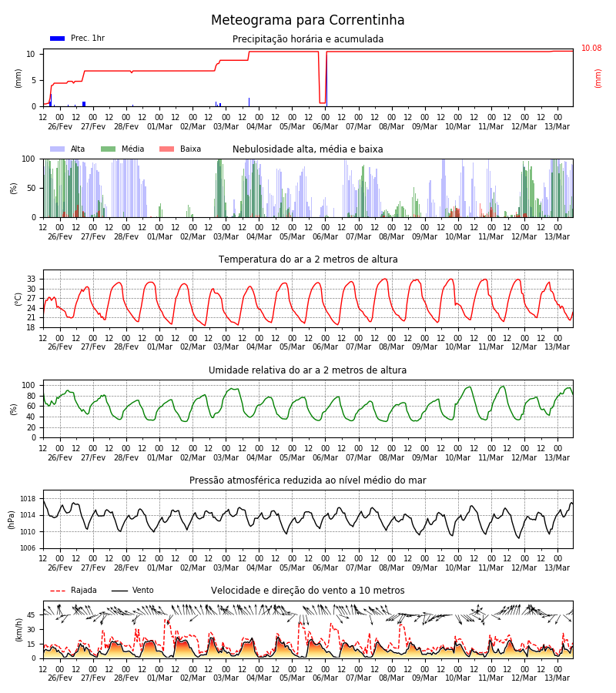616x693 pixels.
Task: Click the Alta cloudiness legend swatch
Action: 58,149
